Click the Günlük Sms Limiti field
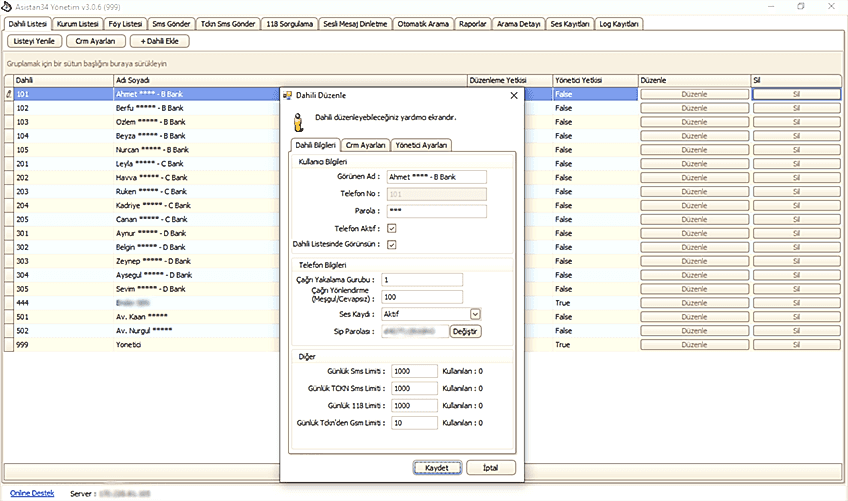Image resolution: width=848 pixels, height=501 pixels. tap(414, 371)
